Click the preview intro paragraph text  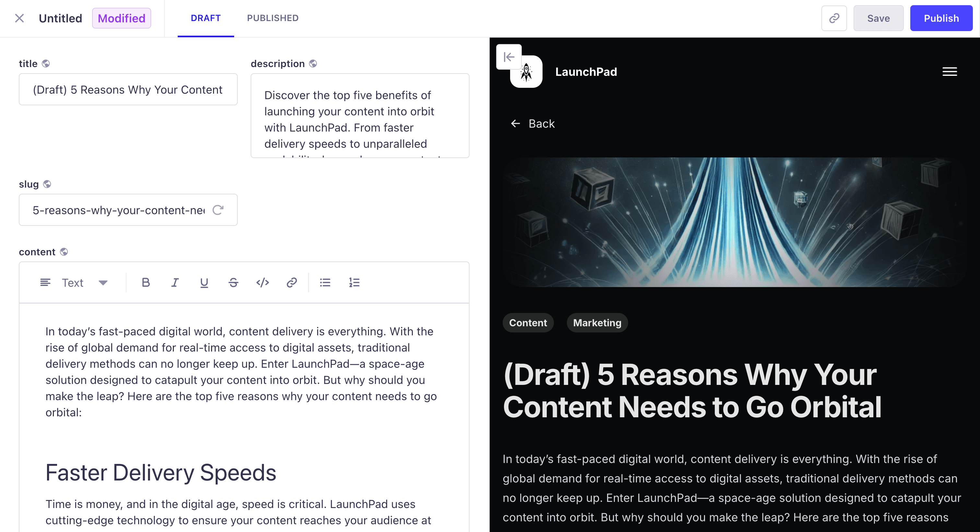coord(732,488)
